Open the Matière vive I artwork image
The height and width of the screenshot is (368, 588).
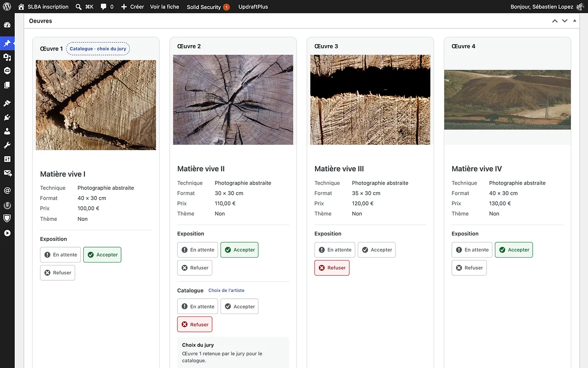(x=96, y=105)
